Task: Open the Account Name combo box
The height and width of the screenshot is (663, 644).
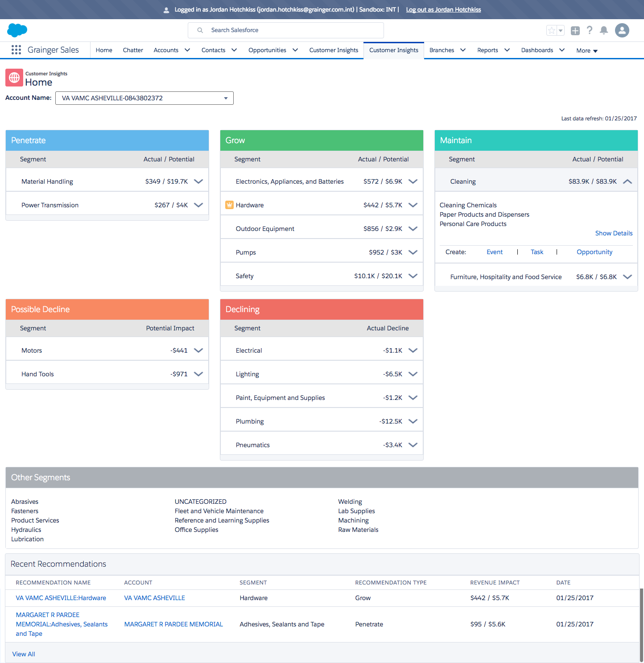Action: 144,98
